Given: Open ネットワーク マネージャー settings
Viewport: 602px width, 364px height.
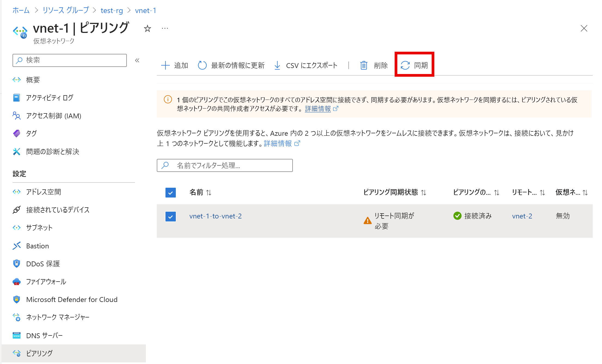Looking at the screenshot, I should point(57,317).
